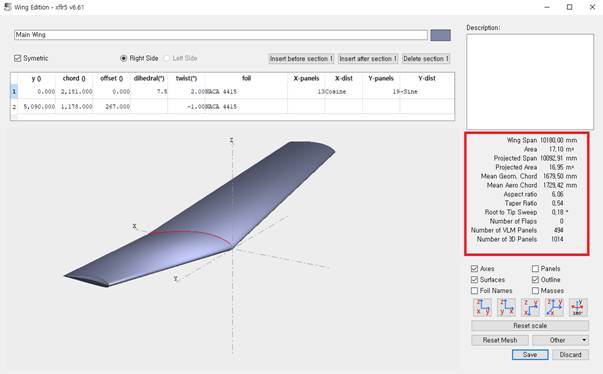Uncheck the Surfaces checkbox
The image size is (603, 374).
(x=475, y=280)
